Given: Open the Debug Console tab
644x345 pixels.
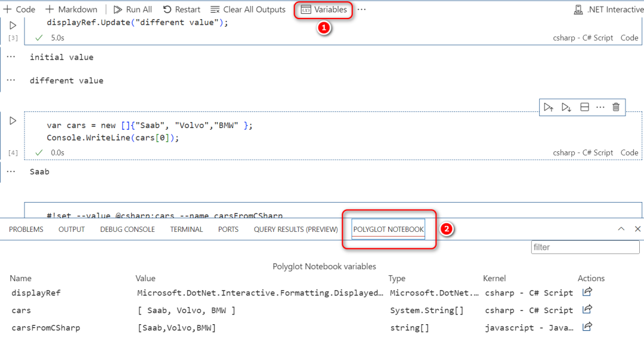Looking at the screenshot, I should click(128, 229).
